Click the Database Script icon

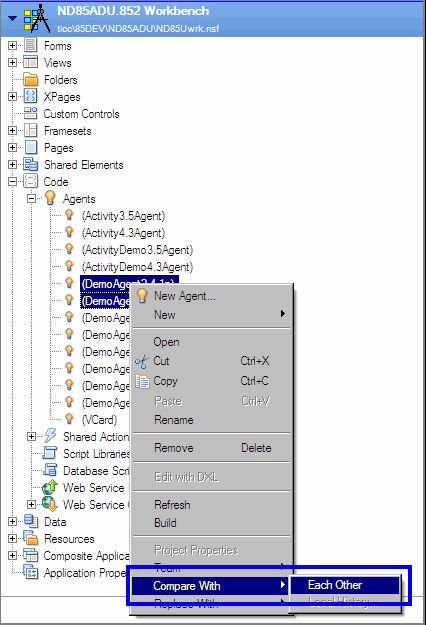(x=50, y=470)
